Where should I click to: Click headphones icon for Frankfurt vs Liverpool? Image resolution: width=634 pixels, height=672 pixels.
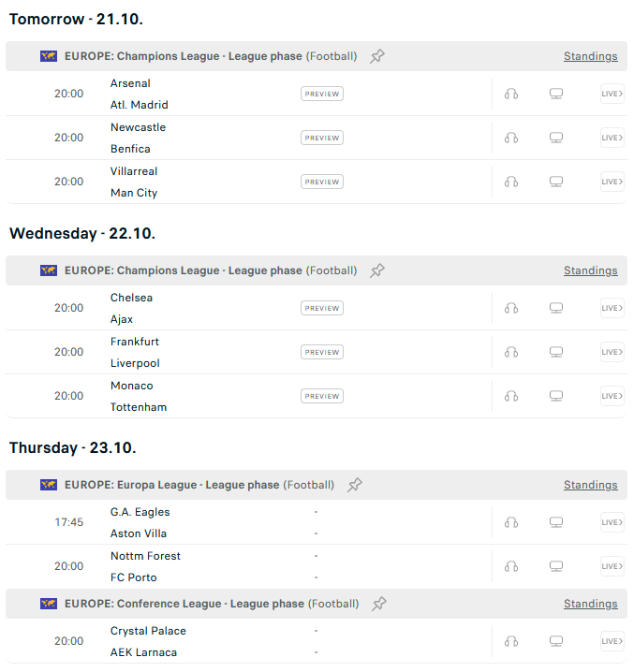click(x=511, y=352)
